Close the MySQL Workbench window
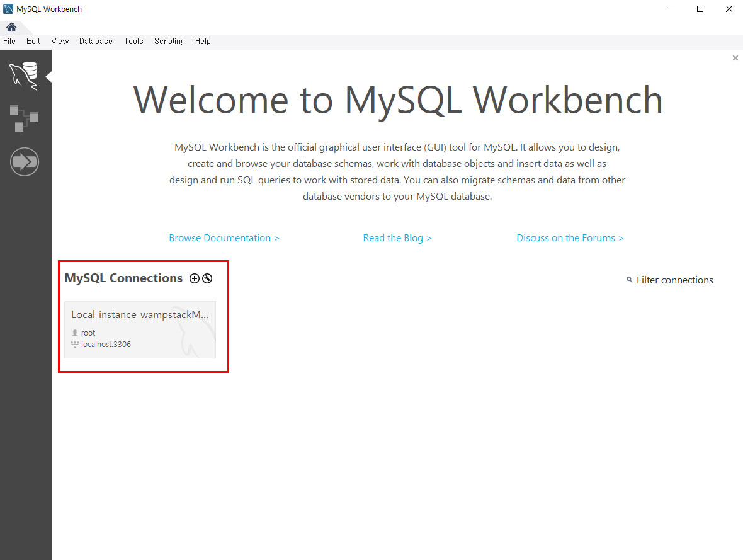743x560 pixels. tap(729, 9)
